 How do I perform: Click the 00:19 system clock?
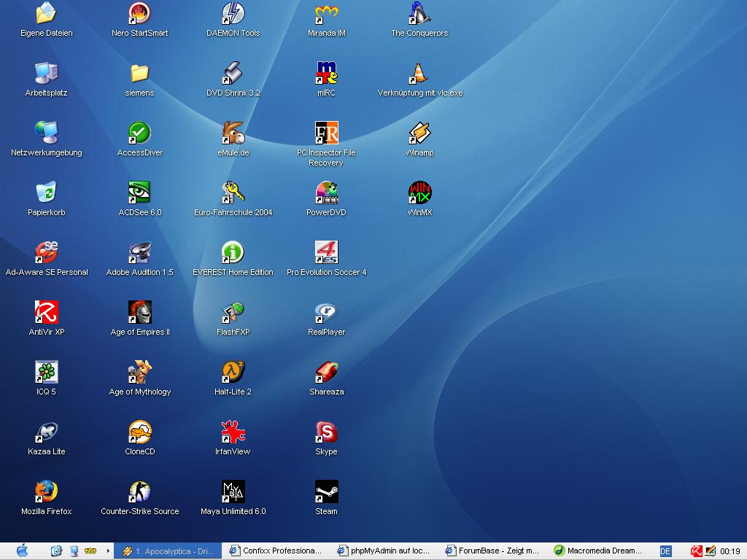point(729,551)
